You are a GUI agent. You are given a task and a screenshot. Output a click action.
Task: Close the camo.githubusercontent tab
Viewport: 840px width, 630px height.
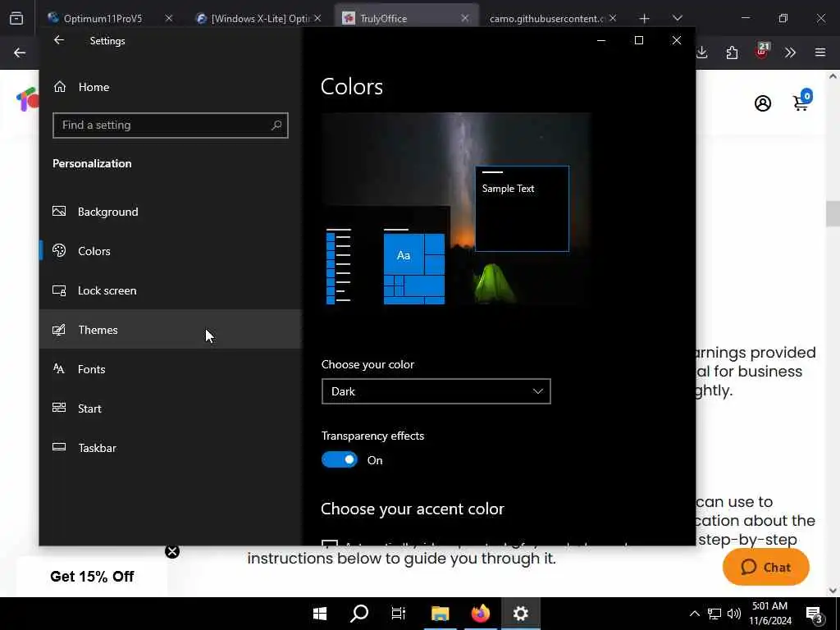(613, 18)
